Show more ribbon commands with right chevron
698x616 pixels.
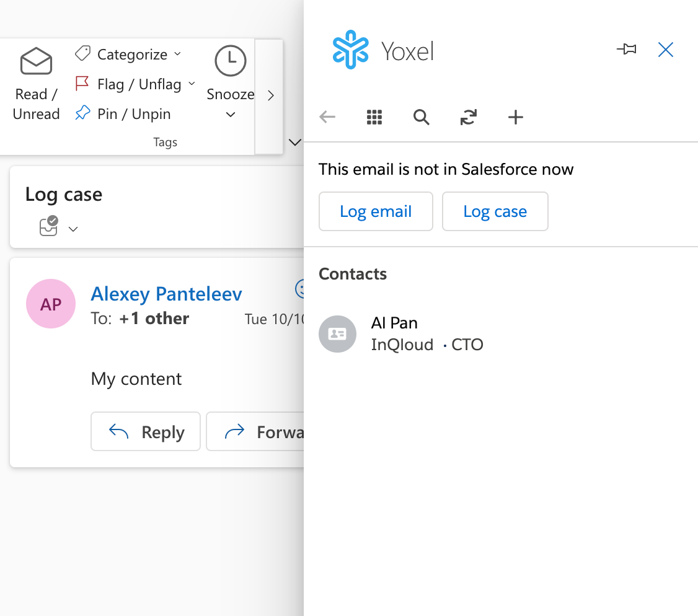[271, 95]
